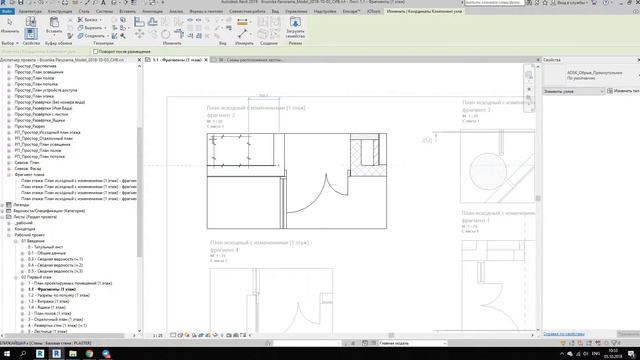
Task: Collapse the 01 Введение node
Action: click(16, 241)
